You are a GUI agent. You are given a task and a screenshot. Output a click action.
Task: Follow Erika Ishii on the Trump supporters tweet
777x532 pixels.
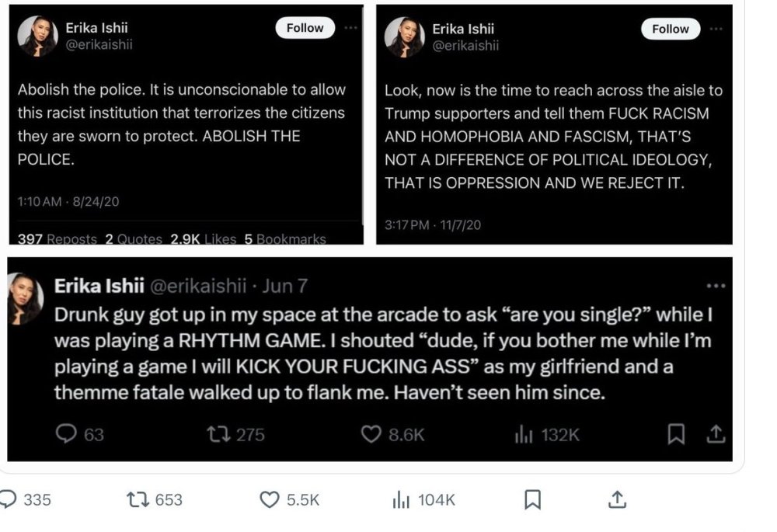[671, 29]
